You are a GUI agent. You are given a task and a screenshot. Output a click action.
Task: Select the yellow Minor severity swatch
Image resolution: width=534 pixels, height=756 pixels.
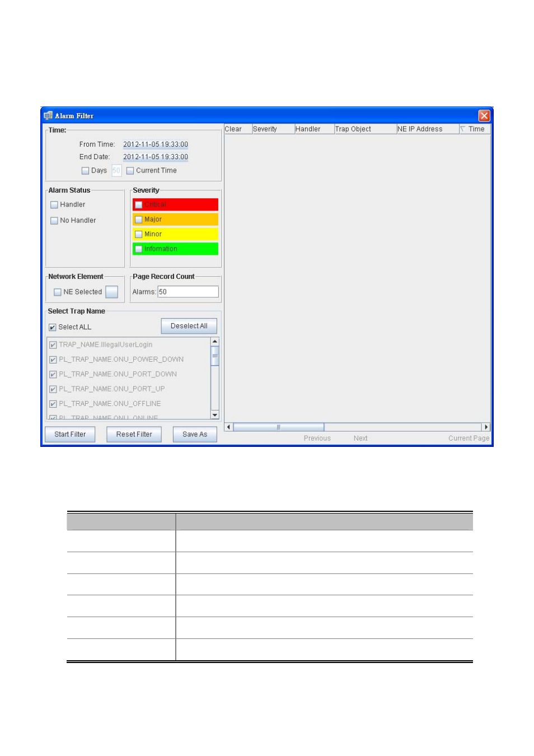click(x=175, y=234)
